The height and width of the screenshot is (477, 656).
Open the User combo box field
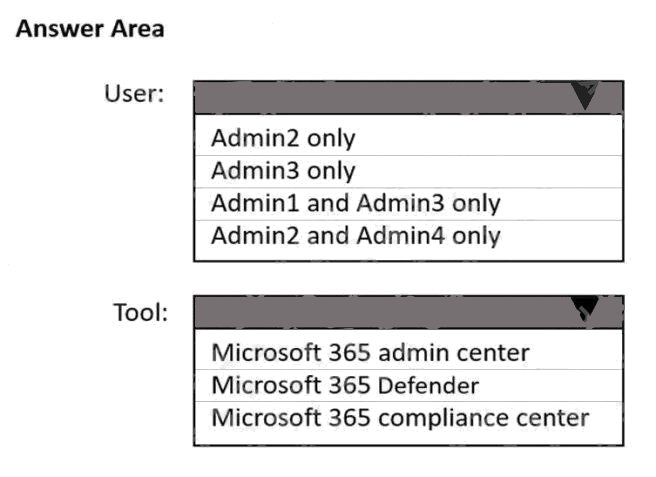(x=408, y=97)
